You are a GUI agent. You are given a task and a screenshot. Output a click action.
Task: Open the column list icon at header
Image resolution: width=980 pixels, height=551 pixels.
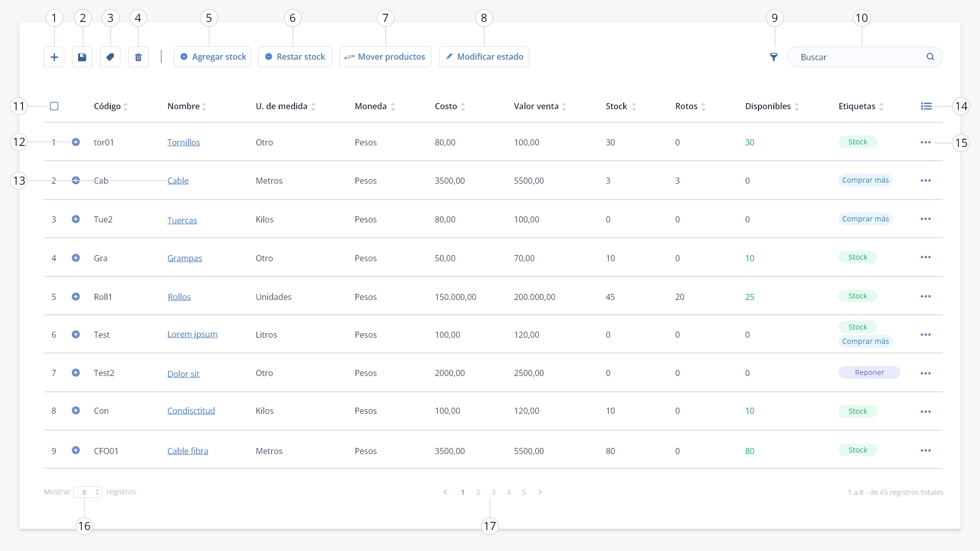click(926, 106)
